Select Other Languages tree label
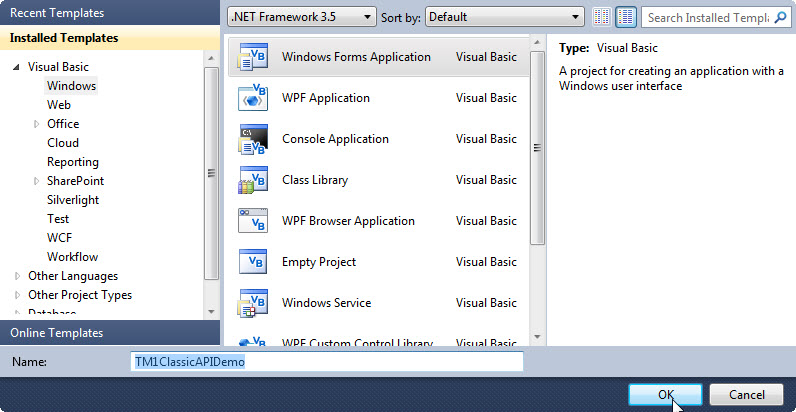Screen dimensions: 796x412 coord(73,276)
